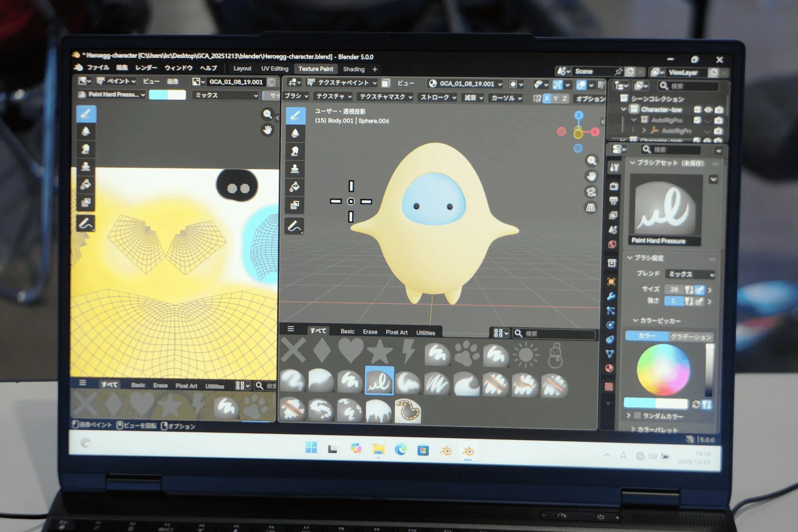Screen dimensions: 798x532
Task: Open the ストローク dropdown in the paint header
Action: (x=437, y=98)
